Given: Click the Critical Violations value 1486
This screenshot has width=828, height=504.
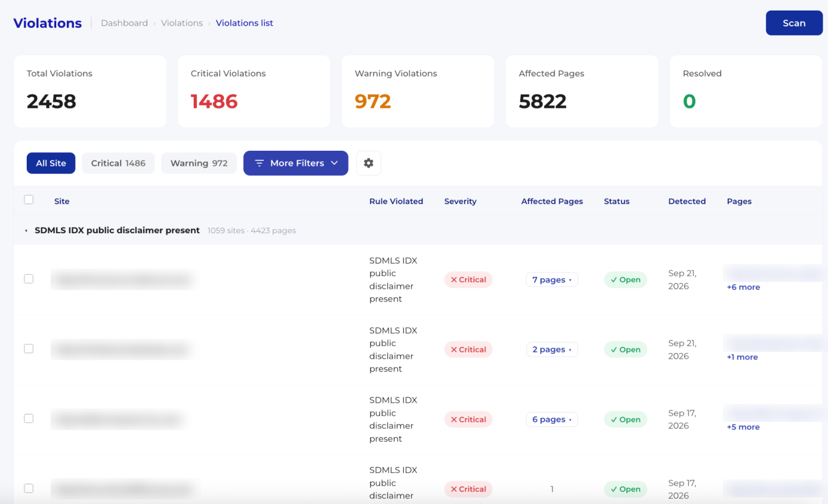Looking at the screenshot, I should pos(214,101).
